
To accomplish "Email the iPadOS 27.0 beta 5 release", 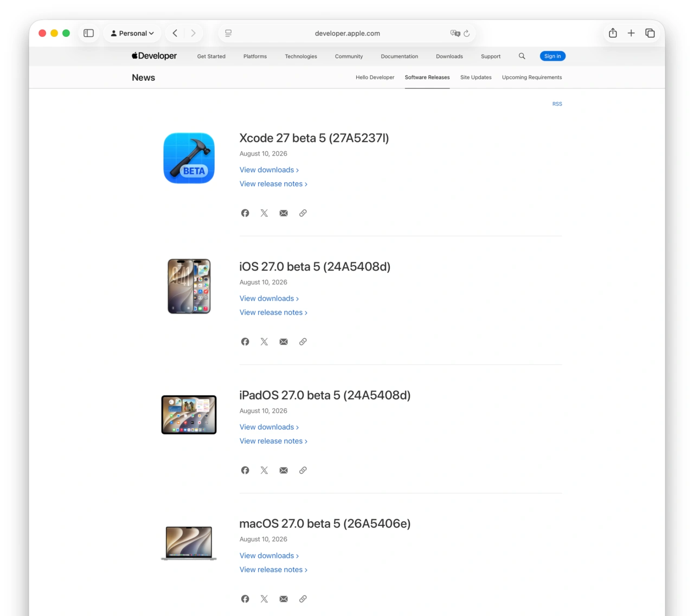I will click(284, 470).
